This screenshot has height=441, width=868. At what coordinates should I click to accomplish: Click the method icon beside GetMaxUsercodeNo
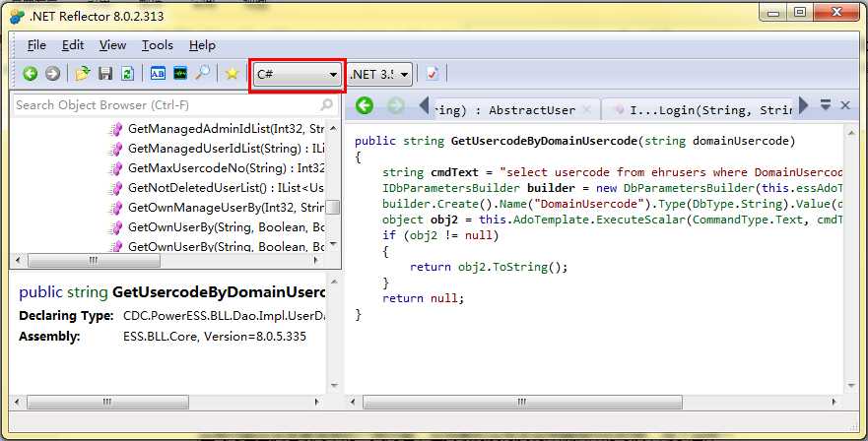pyautogui.click(x=115, y=168)
